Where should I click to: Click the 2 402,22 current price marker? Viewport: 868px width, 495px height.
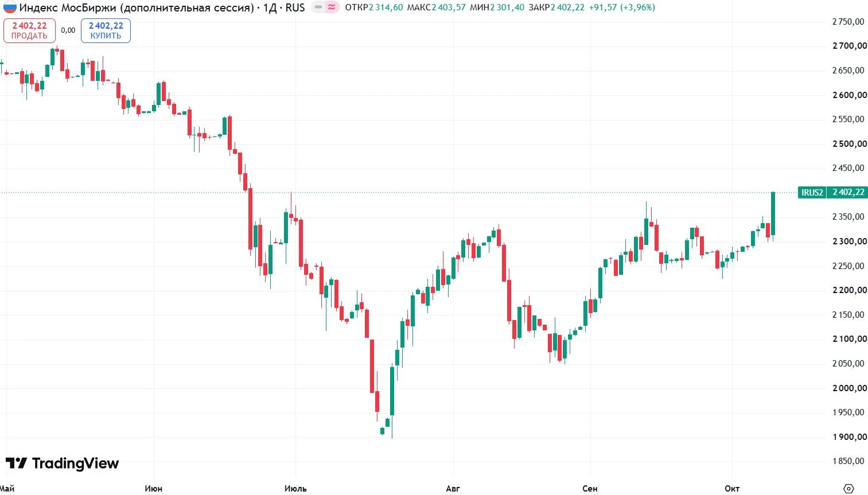pos(847,192)
